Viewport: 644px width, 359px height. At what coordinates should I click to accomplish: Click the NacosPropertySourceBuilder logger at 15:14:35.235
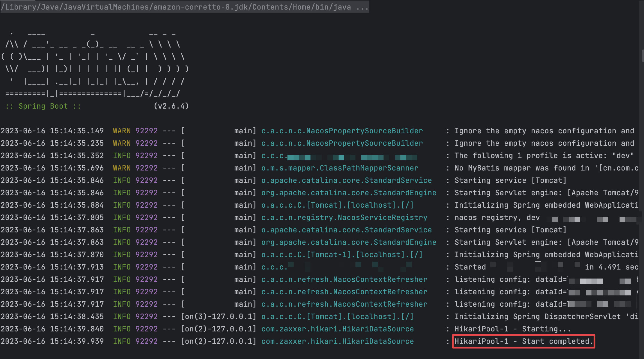342,143
